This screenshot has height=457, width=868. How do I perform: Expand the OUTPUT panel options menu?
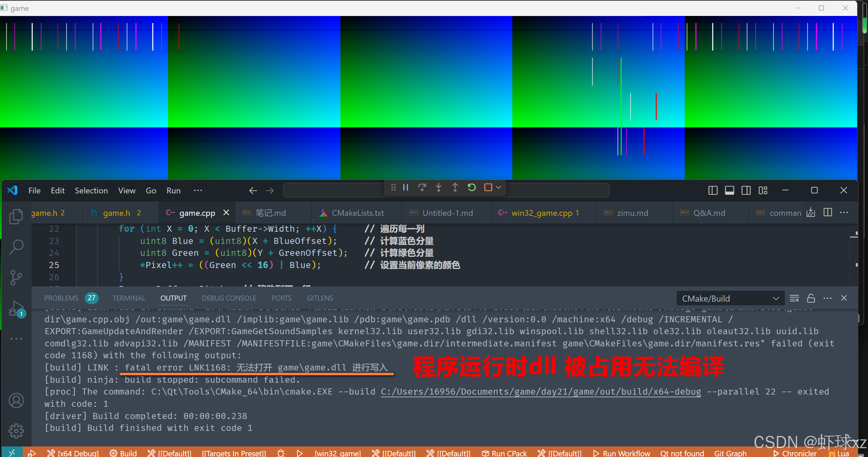829,298
